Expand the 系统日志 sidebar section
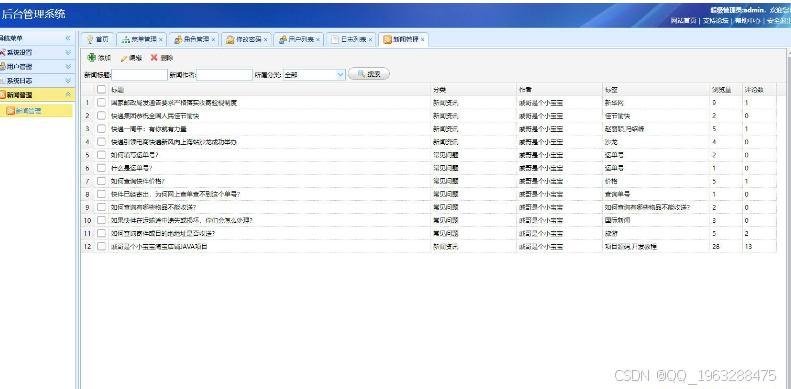 pos(68,81)
